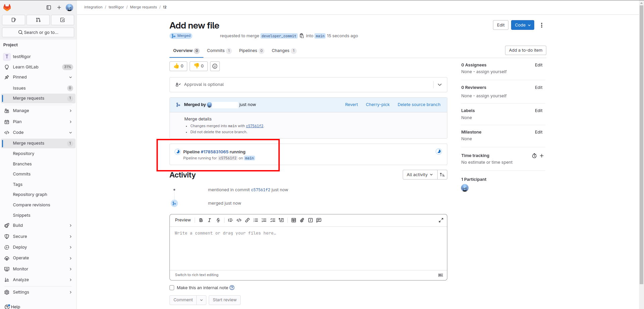The width and height of the screenshot is (644, 309).
Task: Copy the source branch name icon
Action: pos(302,36)
